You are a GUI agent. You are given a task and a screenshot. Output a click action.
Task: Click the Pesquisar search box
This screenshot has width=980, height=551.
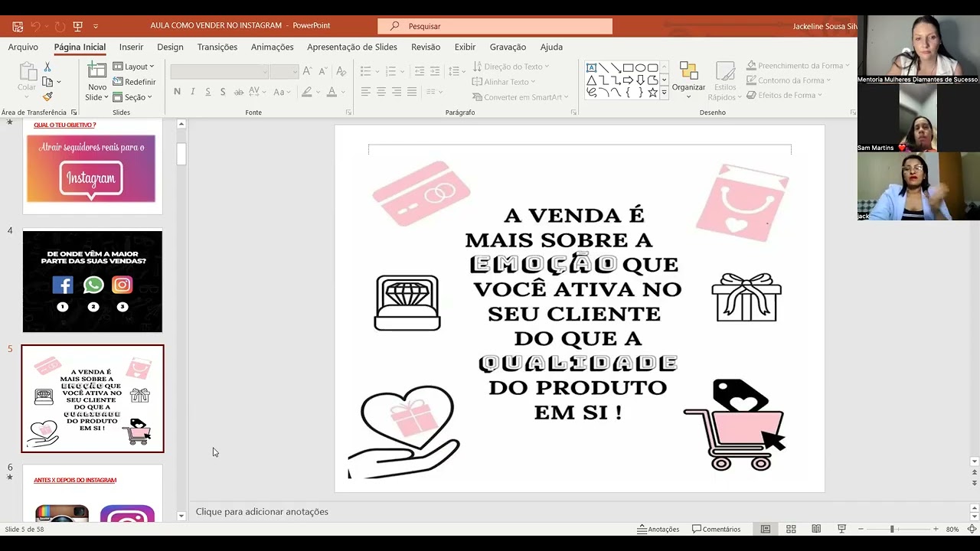point(495,26)
